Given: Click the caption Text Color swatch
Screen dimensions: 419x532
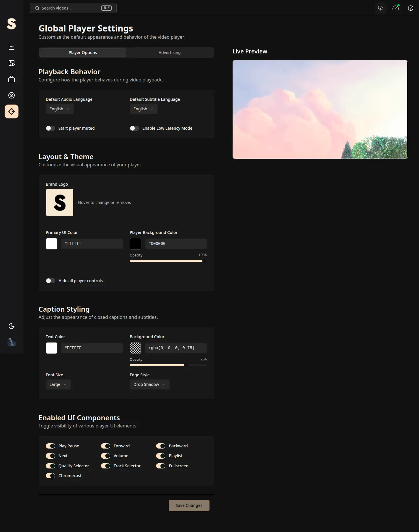Looking at the screenshot, I should click(52, 348).
